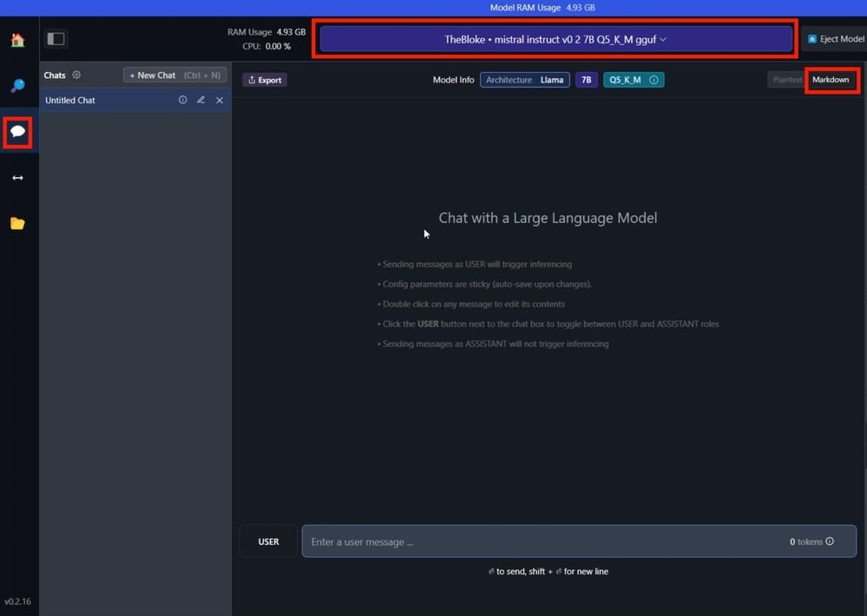Click the 'Config parameters are sticky' tip
Viewport: 867px width, 616px height.
[485, 285]
